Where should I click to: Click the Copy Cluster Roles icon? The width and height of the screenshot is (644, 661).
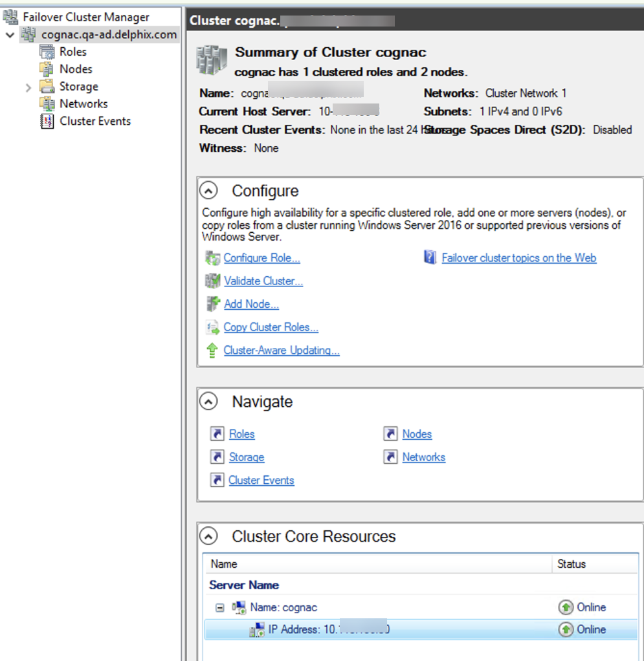coord(212,327)
